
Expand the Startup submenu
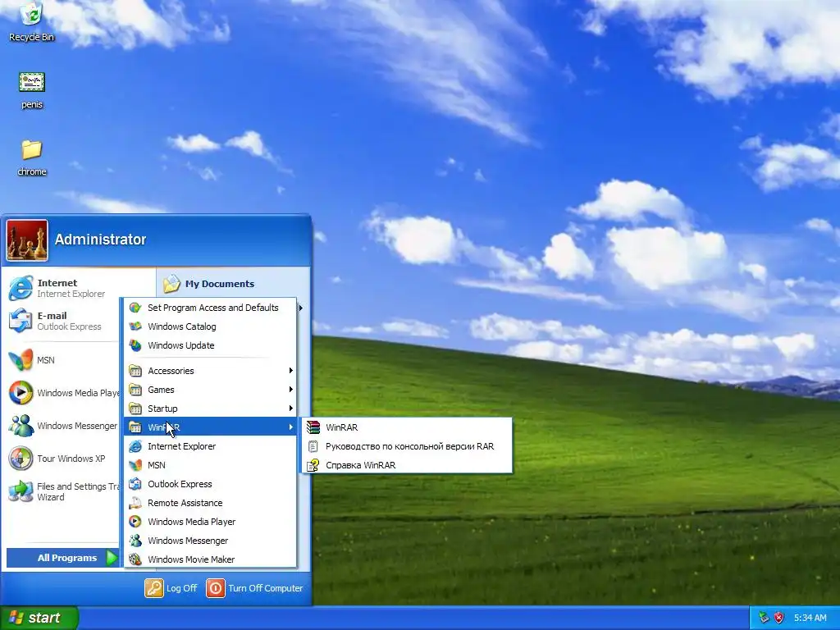click(x=210, y=409)
